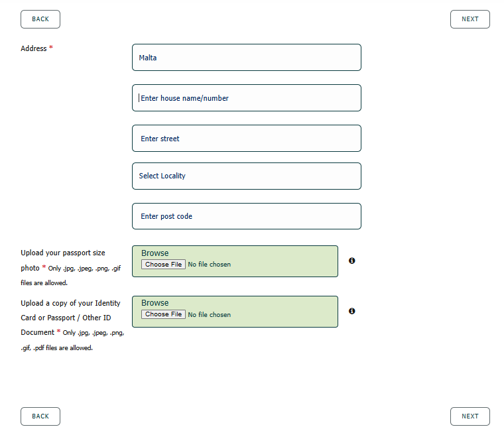This screenshot has height=435, width=504.
Task: Click the info icon beside passport photo upload
Action: [x=351, y=261]
